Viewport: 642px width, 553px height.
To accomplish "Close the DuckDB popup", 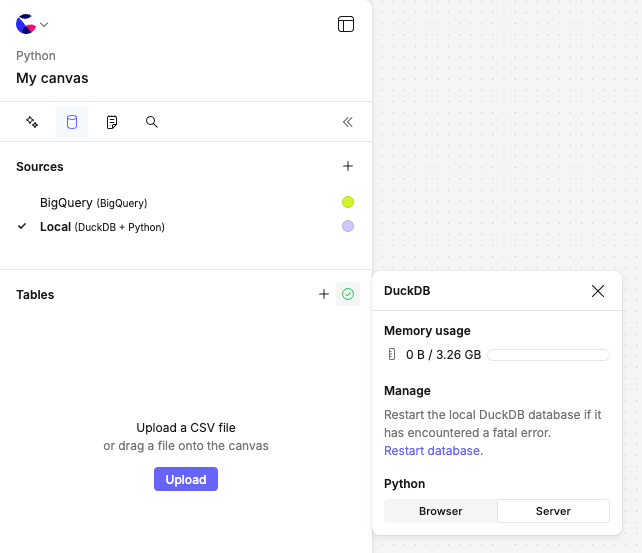I will pos(598,291).
